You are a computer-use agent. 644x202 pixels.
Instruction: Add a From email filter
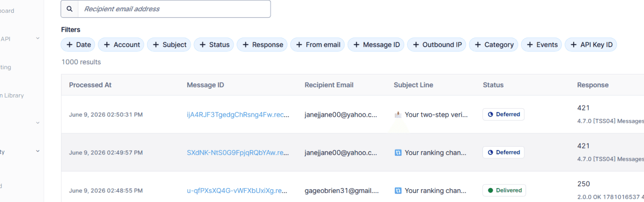pos(318,45)
